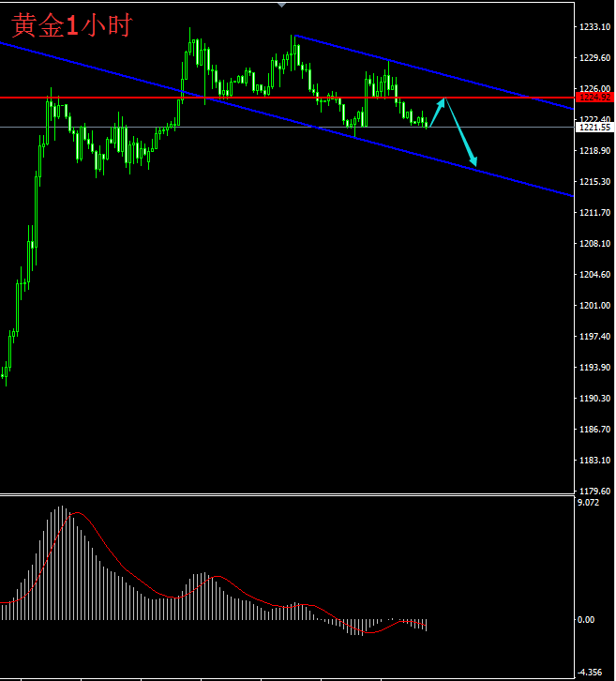Click the gray chart shift triangle marker
Image resolution: width=616 pixels, height=681 pixels.
pyautogui.click(x=281, y=5)
